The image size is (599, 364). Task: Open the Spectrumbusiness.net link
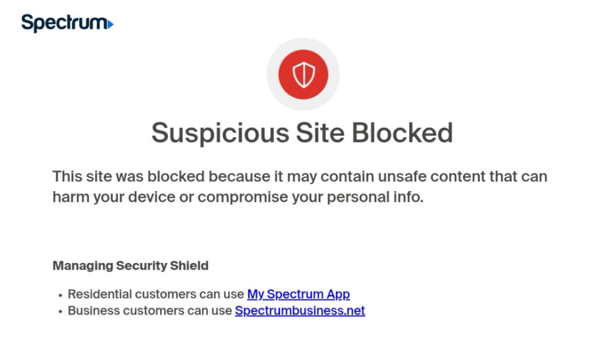click(x=299, y=311)
